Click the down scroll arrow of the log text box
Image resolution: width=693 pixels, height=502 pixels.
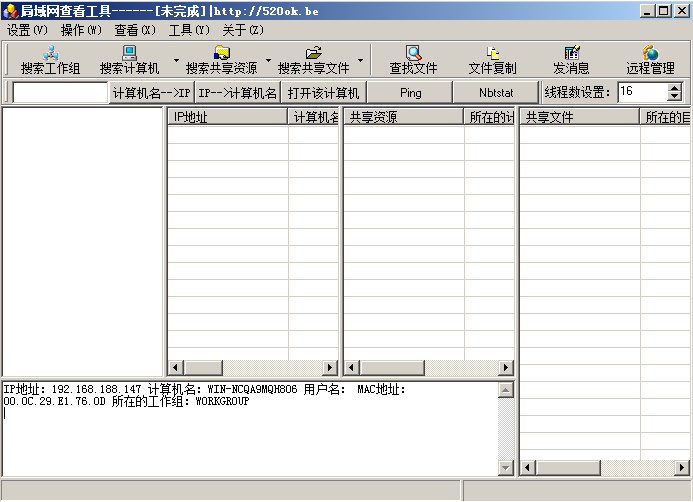pos(506,468)
